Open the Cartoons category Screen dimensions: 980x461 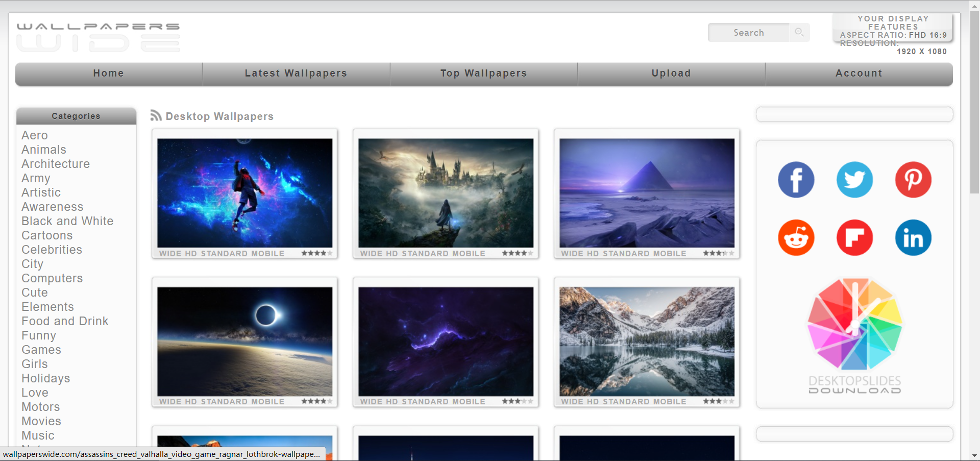47,235
